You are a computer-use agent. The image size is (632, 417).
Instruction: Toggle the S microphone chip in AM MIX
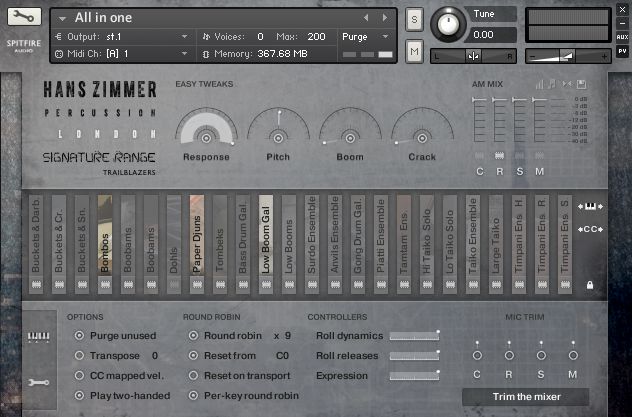click(x=520, y=156)
